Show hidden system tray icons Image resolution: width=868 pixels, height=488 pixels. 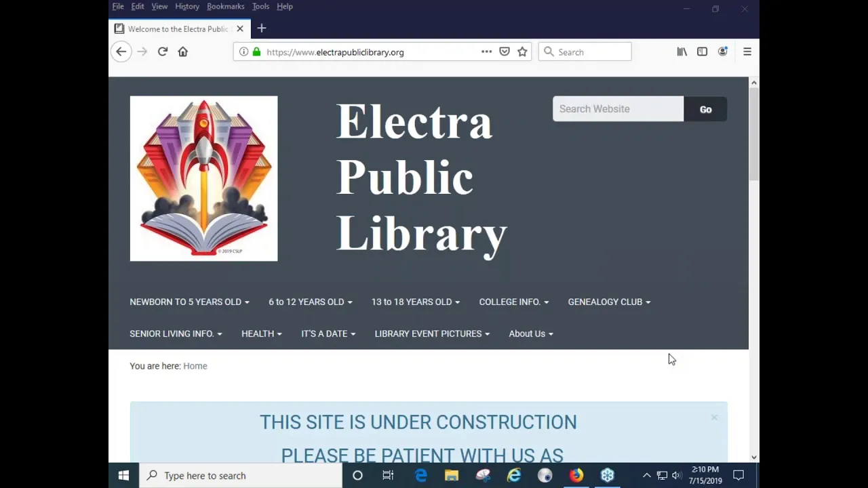point(646,475)
